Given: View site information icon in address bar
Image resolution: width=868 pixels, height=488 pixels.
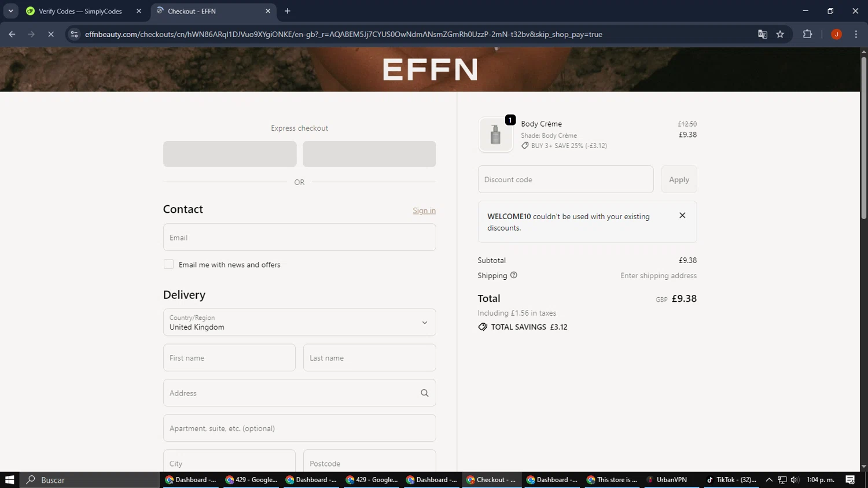Looking at the screenshot, I should click(x=74, y=34).
